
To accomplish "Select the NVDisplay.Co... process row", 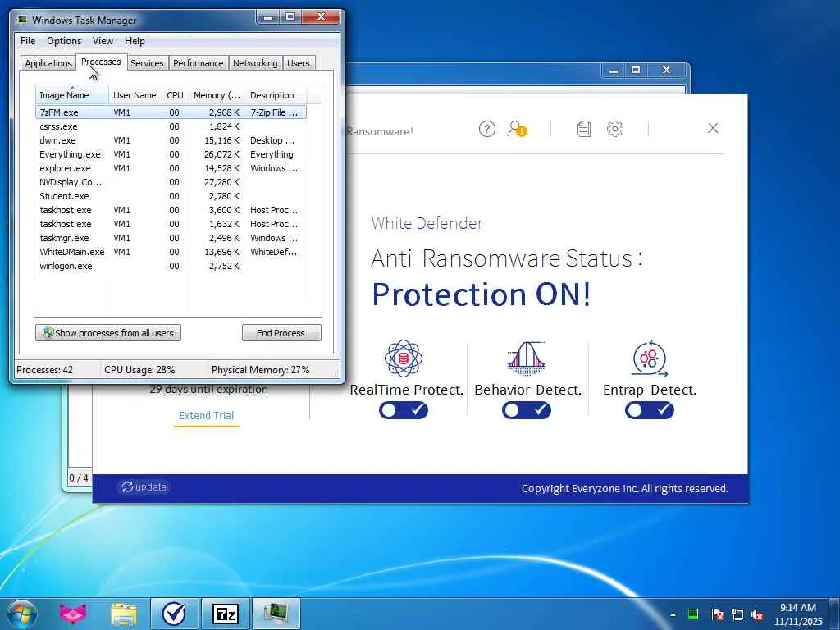I will click(171, 182).
